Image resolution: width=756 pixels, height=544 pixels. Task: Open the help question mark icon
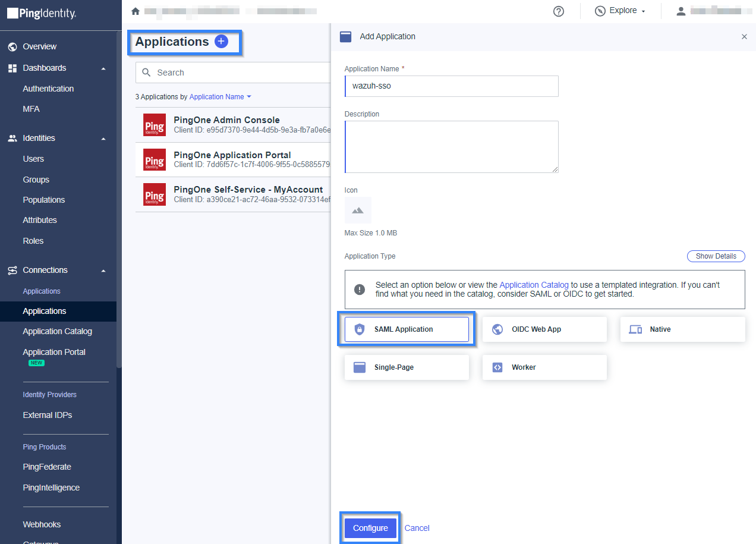(559, 11)
